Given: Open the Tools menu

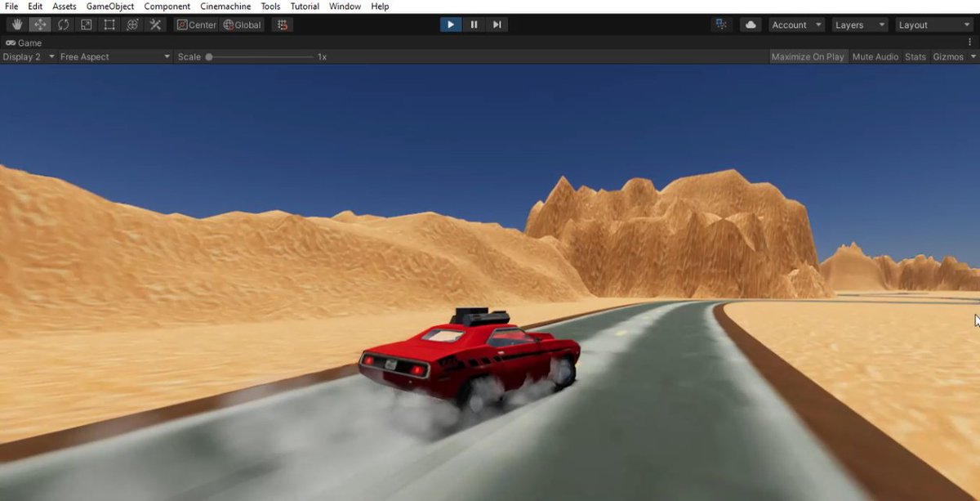Looking at the screenshot, I should (270, 7).
